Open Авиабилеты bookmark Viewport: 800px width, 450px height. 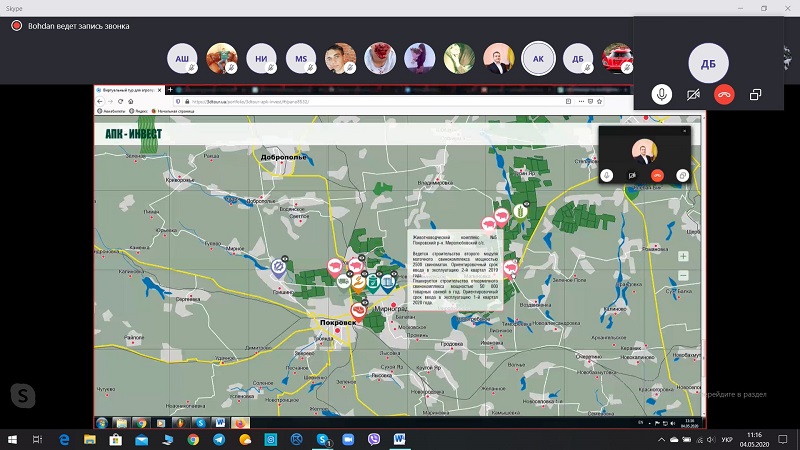tap(111, 111)
